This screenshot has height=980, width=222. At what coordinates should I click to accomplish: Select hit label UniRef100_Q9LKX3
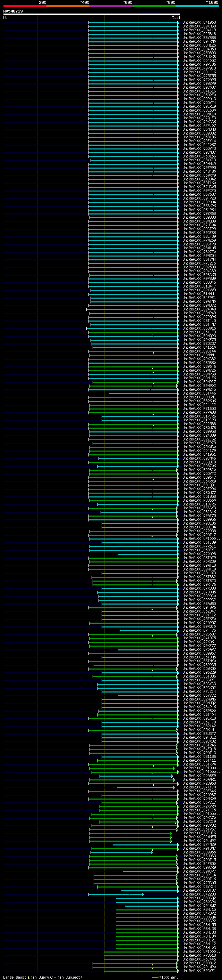199,573
